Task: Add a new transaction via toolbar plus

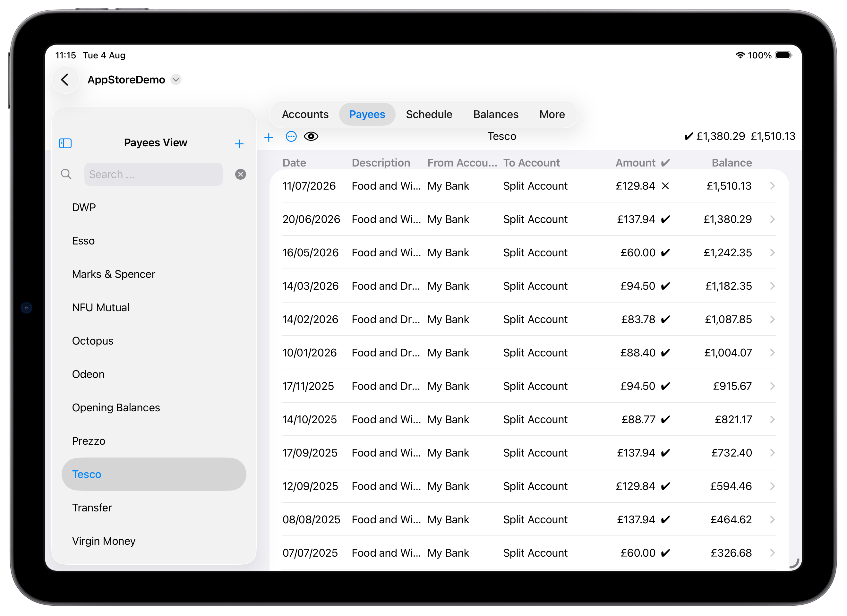Action: coord(269,137)
